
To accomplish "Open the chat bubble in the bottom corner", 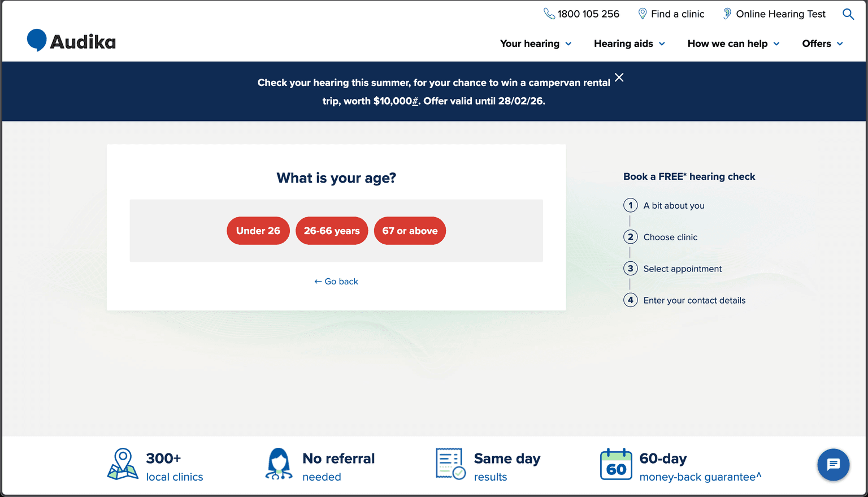I will pyautogui.click(x=834, y=465).
